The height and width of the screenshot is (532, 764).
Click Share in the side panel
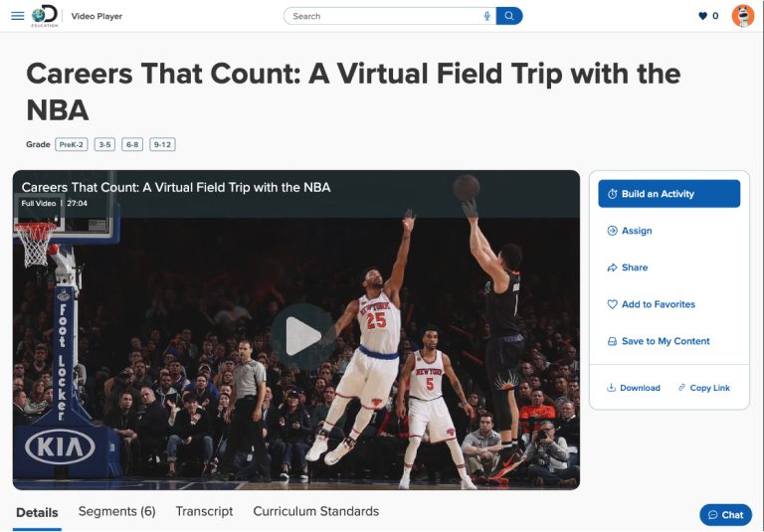[x=628, y=267]
